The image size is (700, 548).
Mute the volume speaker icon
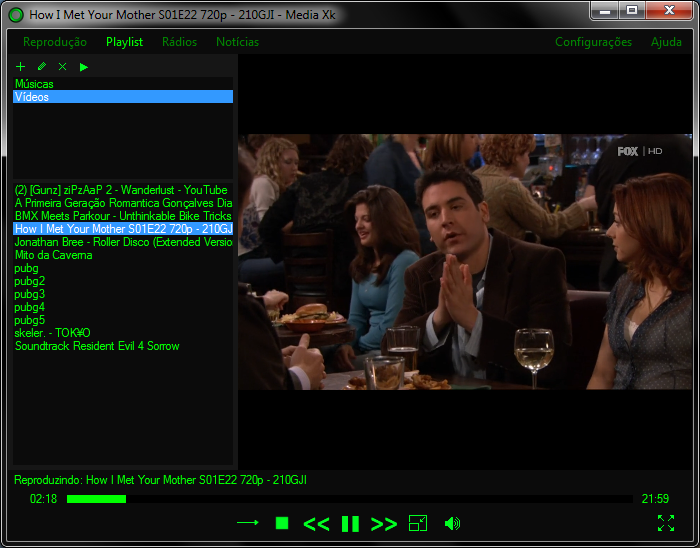(452, 523)
